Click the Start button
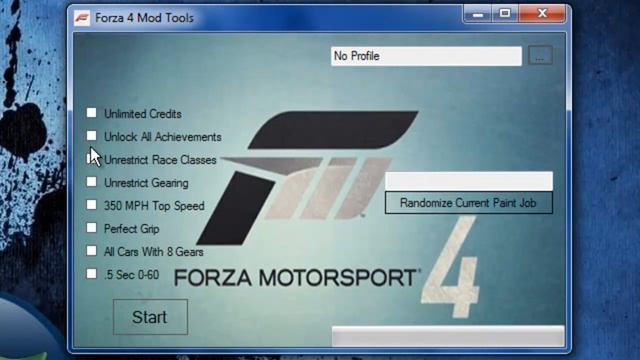The width and height of the screenshot is (640, 360). pyautogui.click(x=150, y=317)
